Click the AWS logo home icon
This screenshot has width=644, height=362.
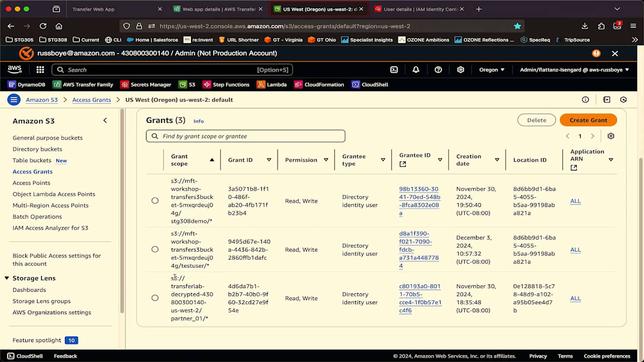[x=14, y=70]
